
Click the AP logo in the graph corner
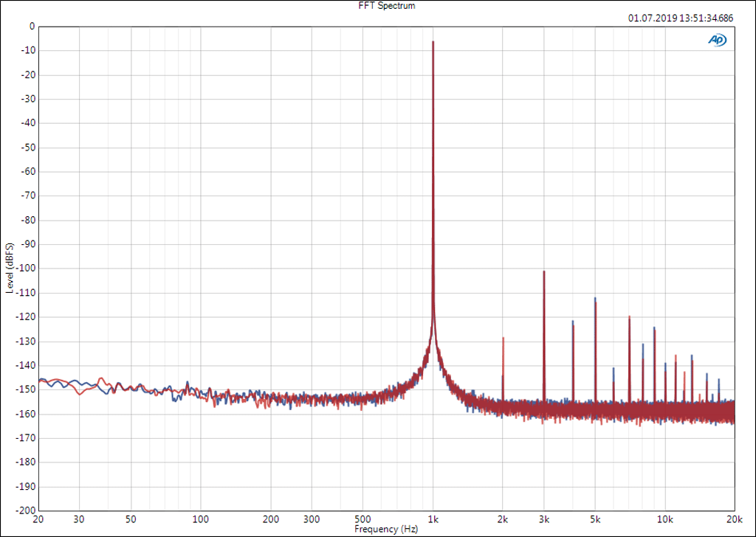point(717,41)
